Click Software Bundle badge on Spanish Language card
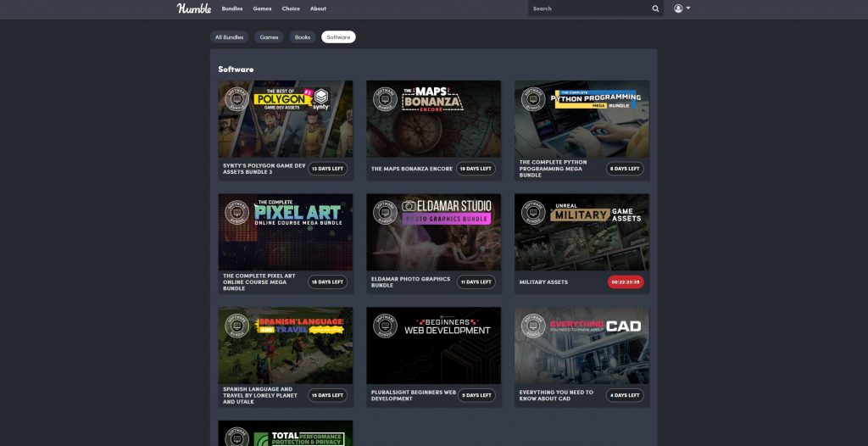 236,326
